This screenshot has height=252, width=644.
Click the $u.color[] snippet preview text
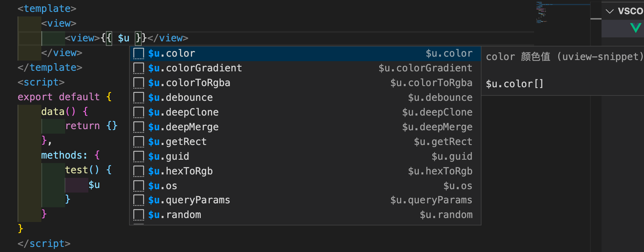515,84
